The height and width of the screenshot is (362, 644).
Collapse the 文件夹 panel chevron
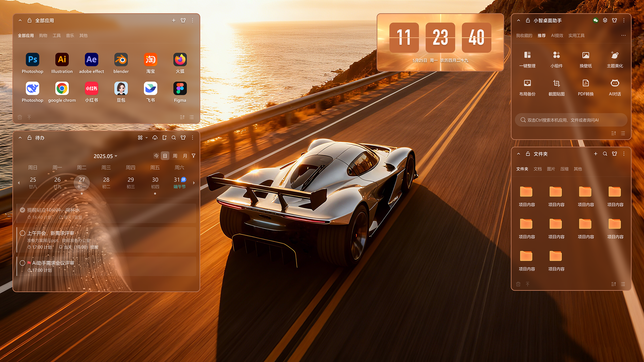pos(519,154)
